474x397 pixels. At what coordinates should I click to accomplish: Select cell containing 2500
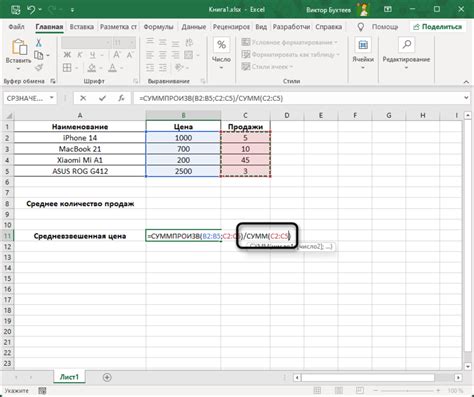click(x=183, y=171)
